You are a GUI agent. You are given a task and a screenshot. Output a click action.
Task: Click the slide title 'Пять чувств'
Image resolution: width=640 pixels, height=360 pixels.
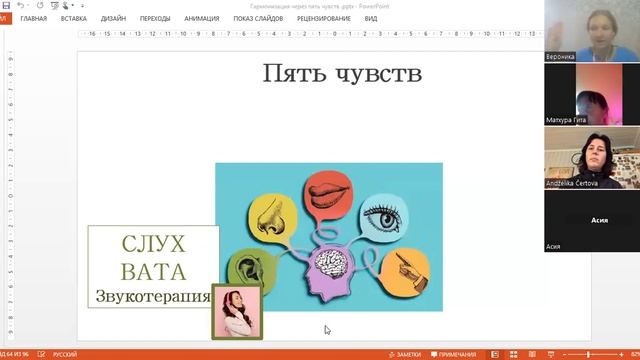click(342, 74)
